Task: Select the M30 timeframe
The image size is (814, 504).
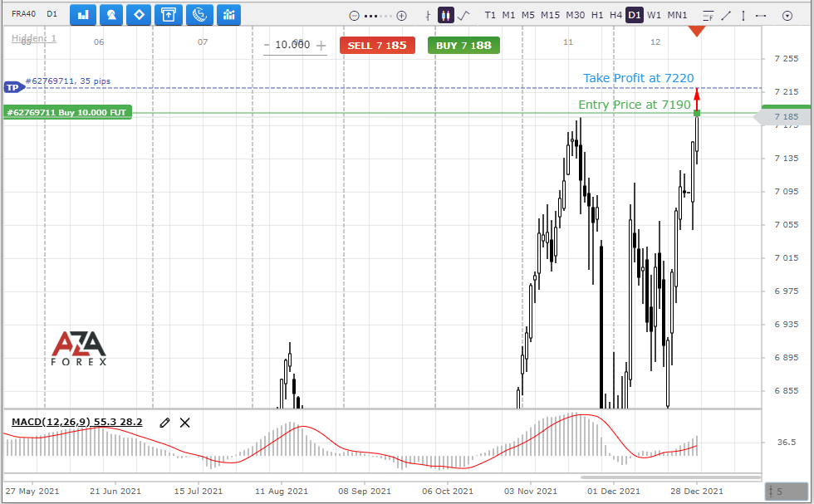Action: click(575, 15)
